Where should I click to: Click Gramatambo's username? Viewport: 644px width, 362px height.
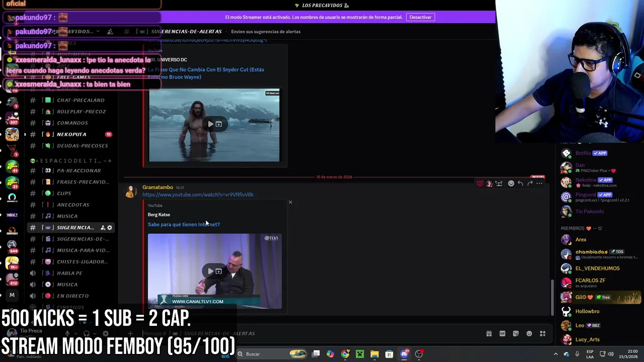click(x=157, y=187)
